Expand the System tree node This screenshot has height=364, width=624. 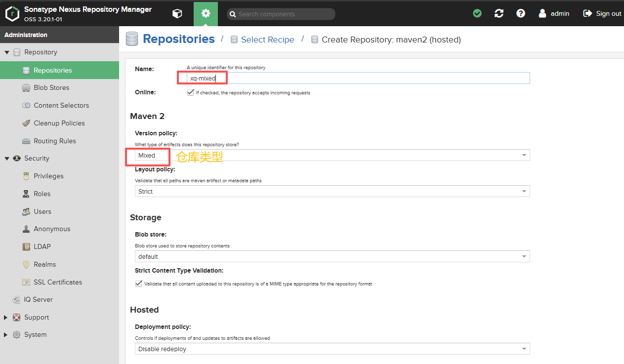click(x=6, y=335)
